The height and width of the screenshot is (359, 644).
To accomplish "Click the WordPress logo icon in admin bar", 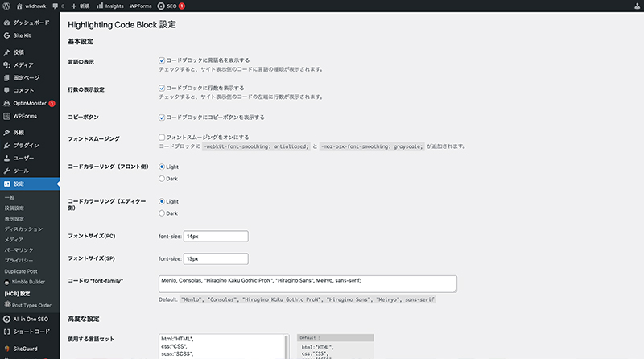I will pyautogui.click(x=7, y=5).
